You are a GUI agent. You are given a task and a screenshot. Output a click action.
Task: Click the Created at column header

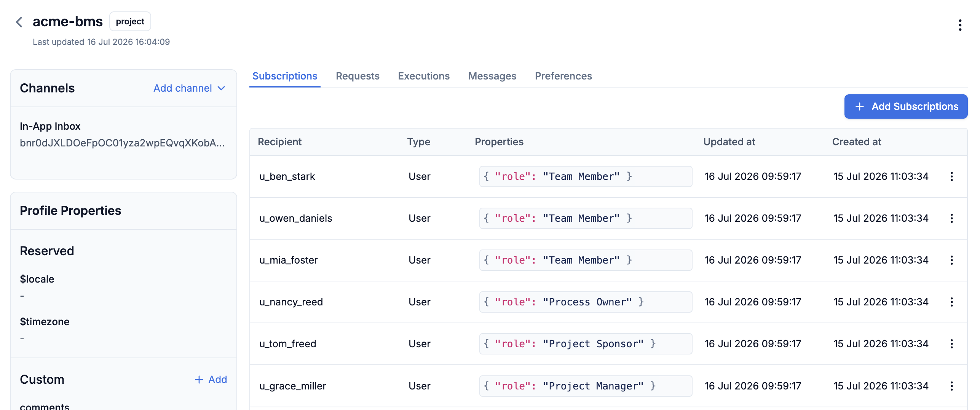pyautogui.click(x=856, y=142)
